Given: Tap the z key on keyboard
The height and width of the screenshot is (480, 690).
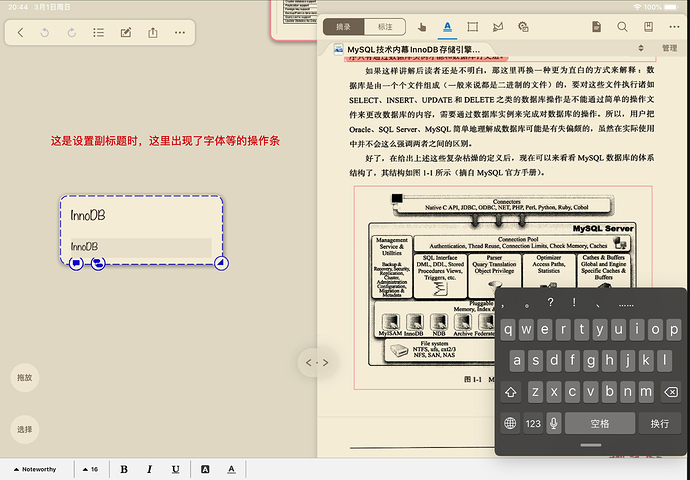Looking at the screenshot, I should (536, 392).
